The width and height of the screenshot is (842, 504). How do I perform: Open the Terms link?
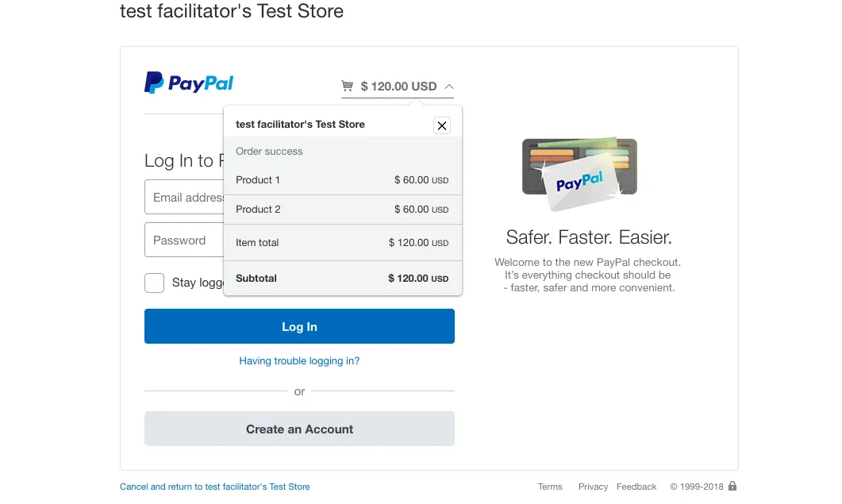(x=550, y=487)
